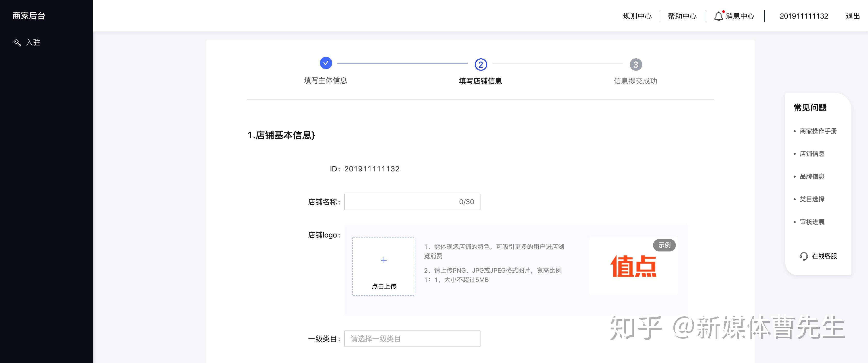Click the 入驻 key icon in sidebar
868x363 pixels.
point(17,42)
